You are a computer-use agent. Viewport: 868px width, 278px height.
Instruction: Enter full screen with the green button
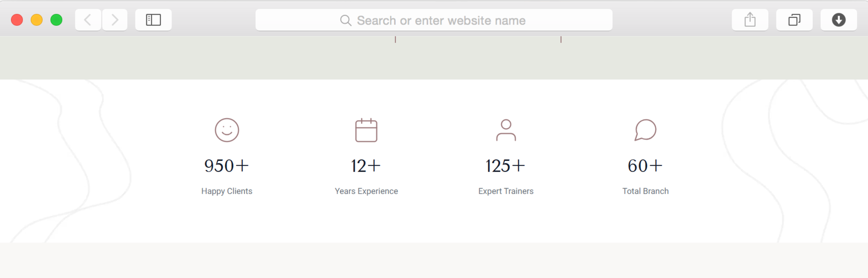56,20
